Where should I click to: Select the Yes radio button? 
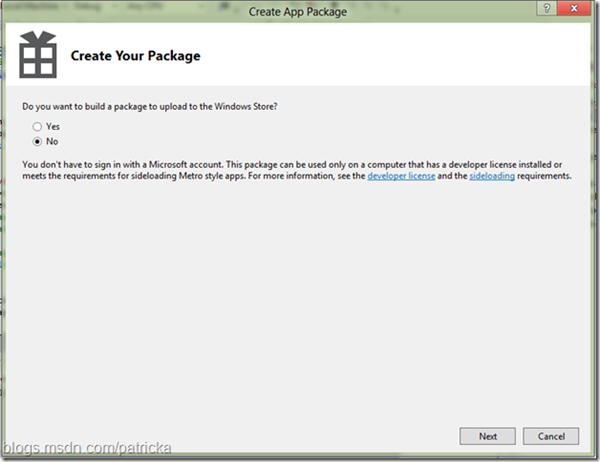38,127
